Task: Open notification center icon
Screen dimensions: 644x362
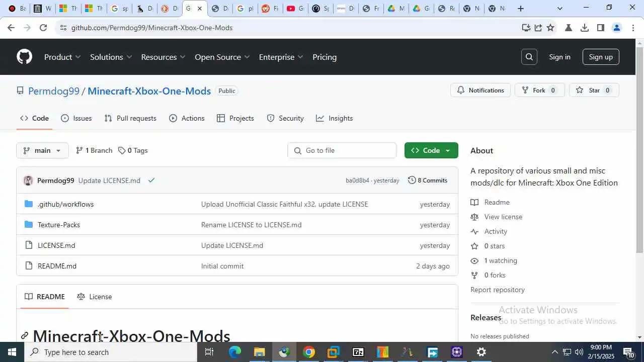Action: pos(628,352)
